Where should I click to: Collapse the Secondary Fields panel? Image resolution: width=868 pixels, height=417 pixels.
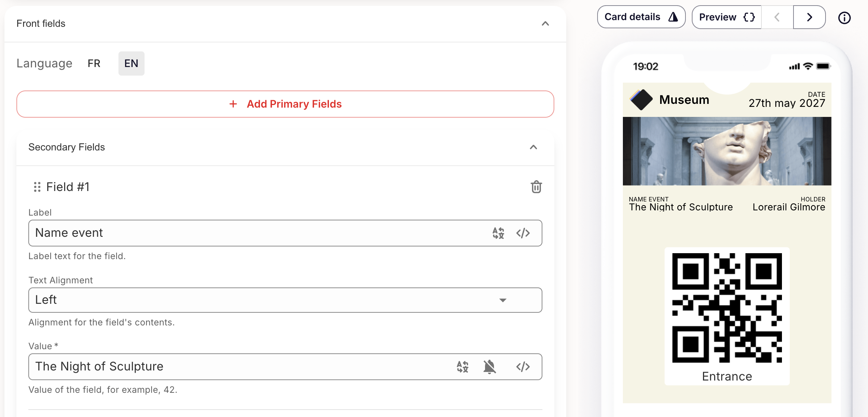pos(533,147)
